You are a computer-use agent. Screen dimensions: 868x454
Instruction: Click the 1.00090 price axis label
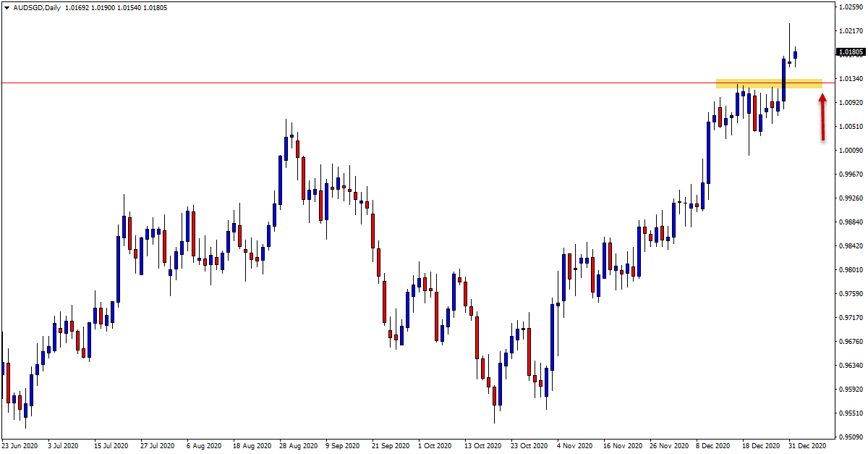849,151
